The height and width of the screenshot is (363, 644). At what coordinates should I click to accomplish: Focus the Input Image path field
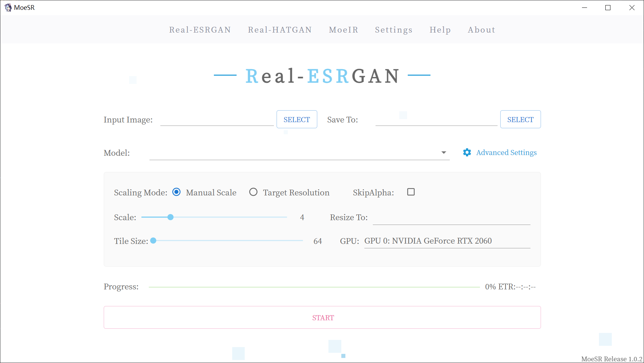click(217, 119)
